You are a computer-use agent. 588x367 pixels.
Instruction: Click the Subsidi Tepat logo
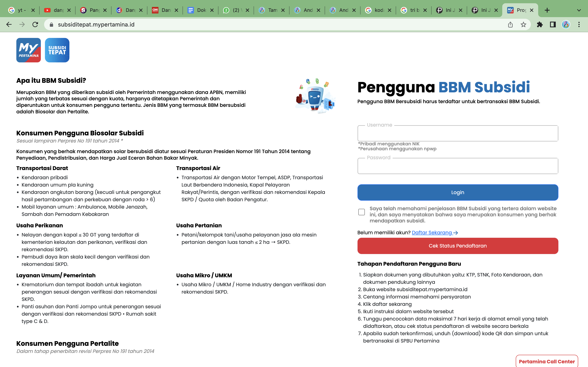[x=57, y=50]
